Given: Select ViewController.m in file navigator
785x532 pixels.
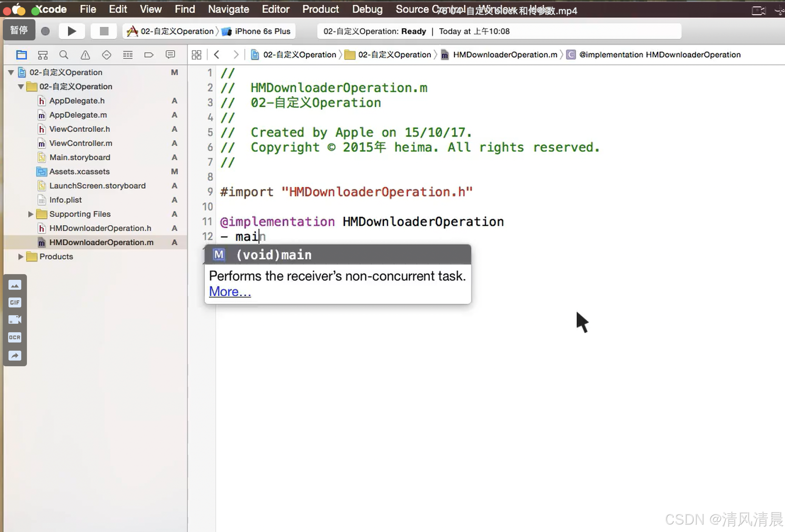Looking at the screenshot, I should click(81, 143).
